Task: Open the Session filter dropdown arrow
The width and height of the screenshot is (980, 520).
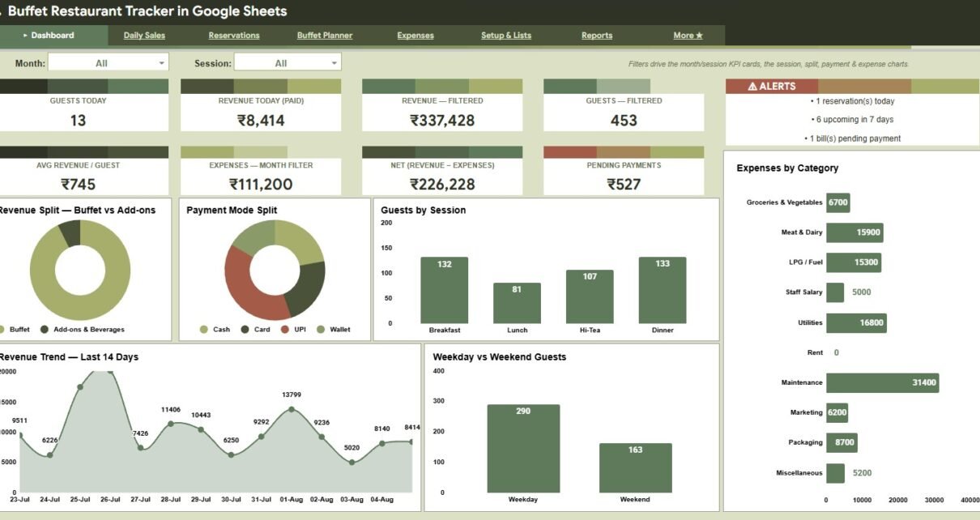Action: pyautogui.click(x=334, y=63)
